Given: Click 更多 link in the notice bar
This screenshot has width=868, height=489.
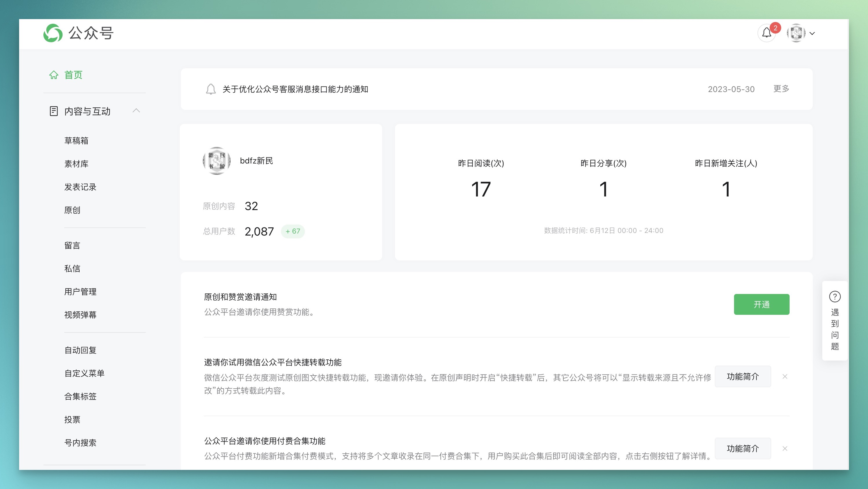Looking at the screenshot, I should pos(781,89).
